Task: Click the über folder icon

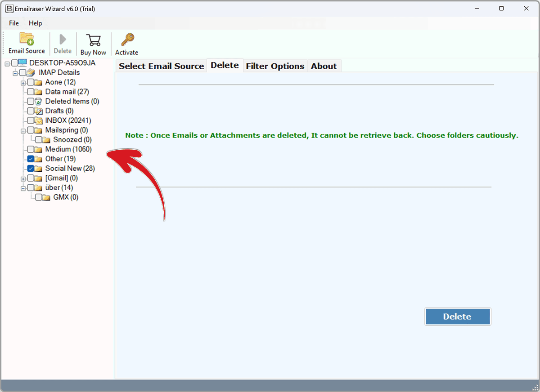Action: point(39,187)
